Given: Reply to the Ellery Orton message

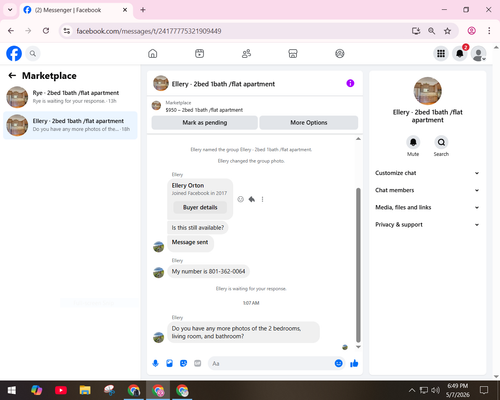Looking at the screenshot, I should tap(252, 199).
